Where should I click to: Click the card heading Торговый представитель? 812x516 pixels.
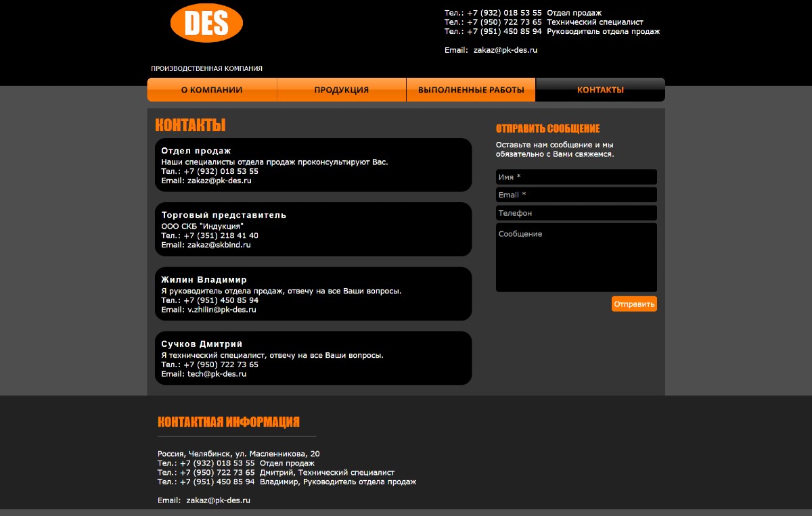pyautogui.click(x=224, y=215)
